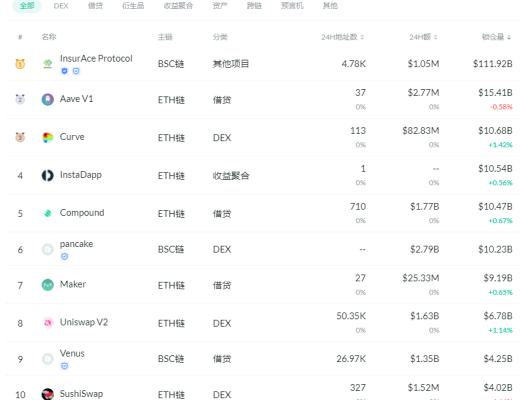Open the Aave V1 project link
Viewport: 520px width, 400px height.
point(76,99)
